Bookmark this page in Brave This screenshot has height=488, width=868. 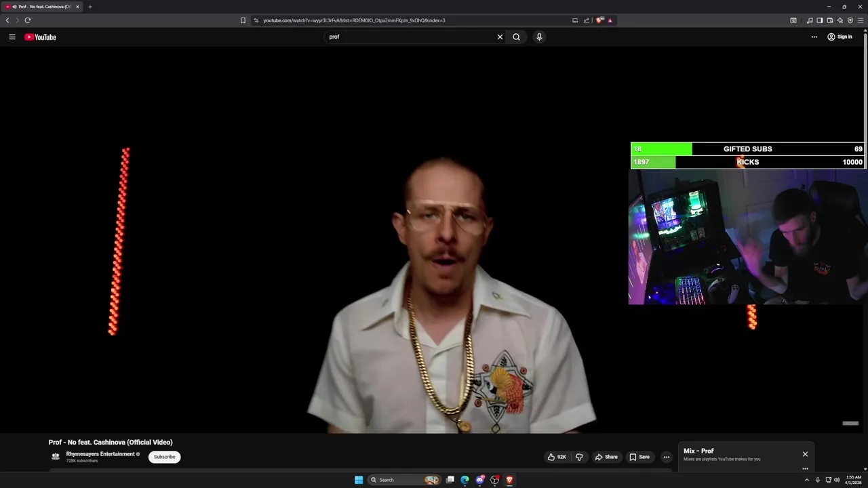click(x=243, y=20)
